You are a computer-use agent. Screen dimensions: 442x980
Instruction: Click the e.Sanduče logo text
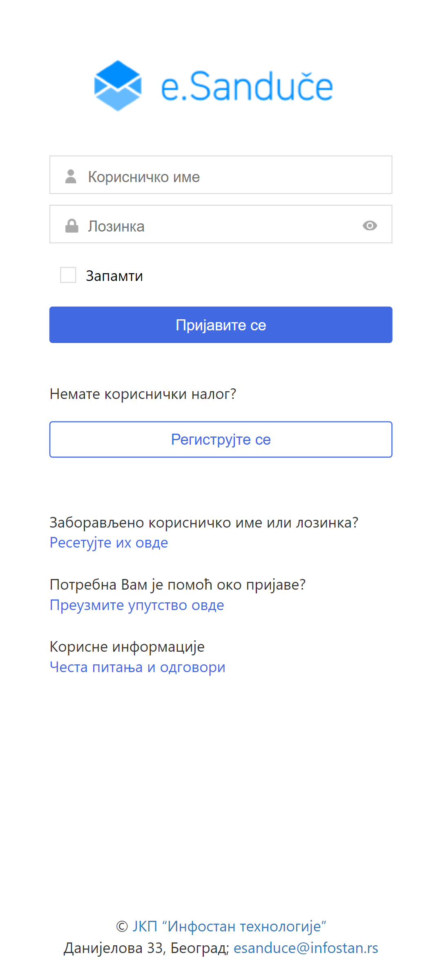(247, 87)
